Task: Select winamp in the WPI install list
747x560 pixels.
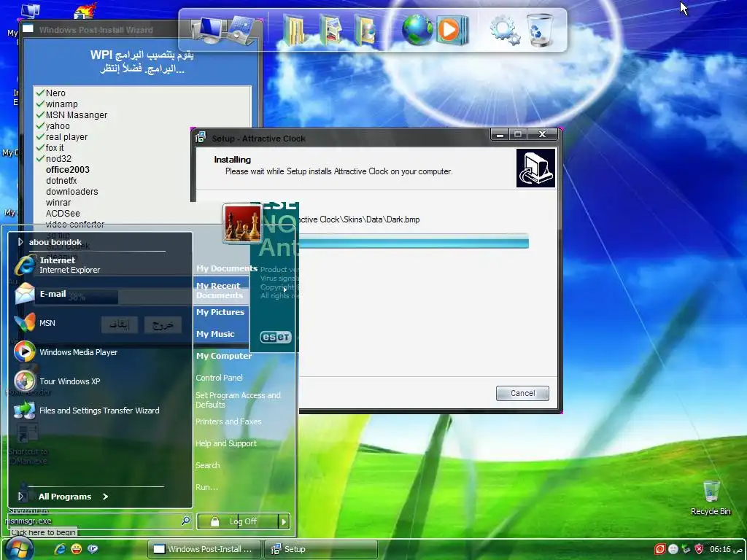Action: 61,104
